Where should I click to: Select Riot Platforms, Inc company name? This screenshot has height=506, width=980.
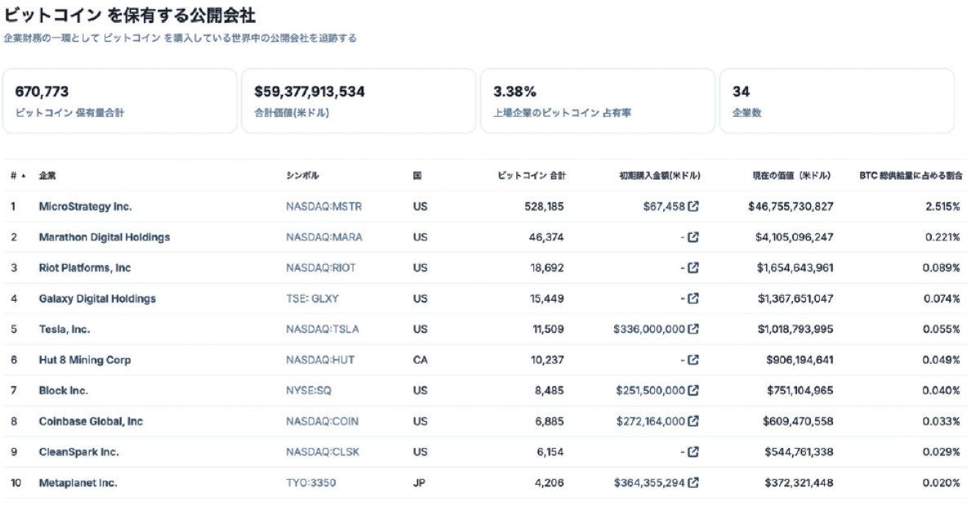[x=85, y=268]
